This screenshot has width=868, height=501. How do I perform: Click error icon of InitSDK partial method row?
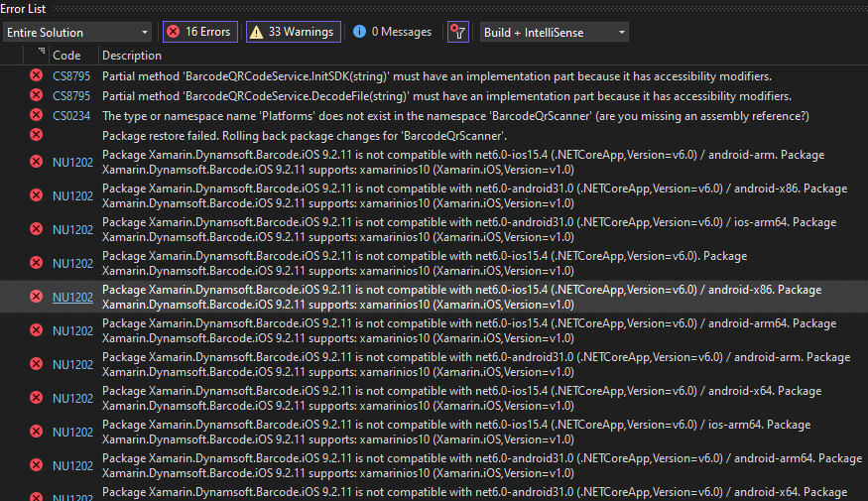(37, 76)
